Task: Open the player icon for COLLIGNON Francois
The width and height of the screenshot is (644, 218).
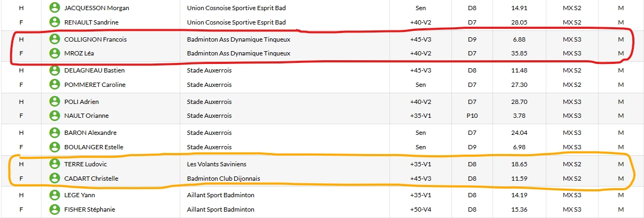Action: pyautogui.click(x=54, y=39)
